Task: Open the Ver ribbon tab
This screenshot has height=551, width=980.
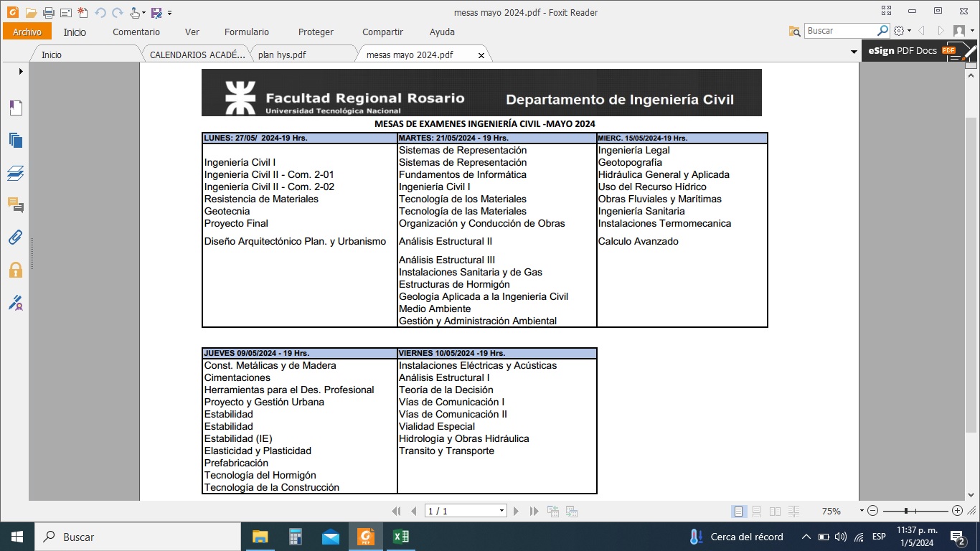Action: 192,32
